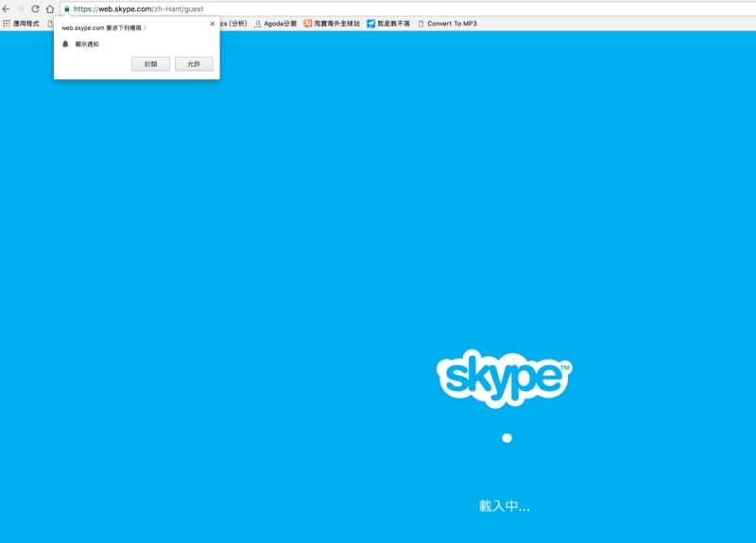Screen dimensions: 756x543
Task: Open the Agoda分潤 bookmark
Action: pyautogui.click(x=275, y=23)
